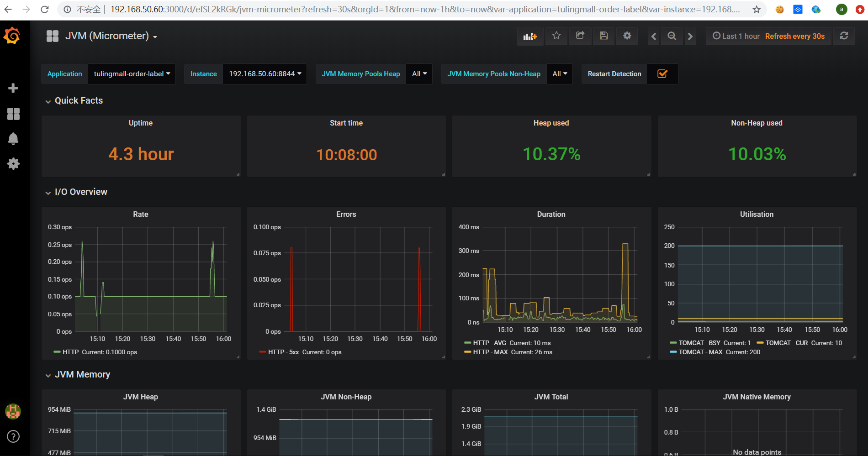This screenshot has width=868, height=456.
Task: Click the 4.3 hour uptime value
Action: [x=141, y=154]
